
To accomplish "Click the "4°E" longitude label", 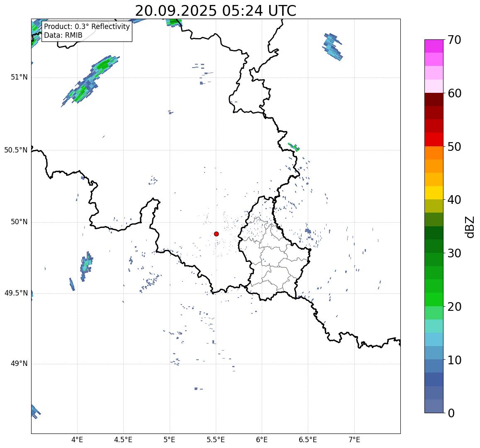I will pyautogui.click(x=77, y=440).
